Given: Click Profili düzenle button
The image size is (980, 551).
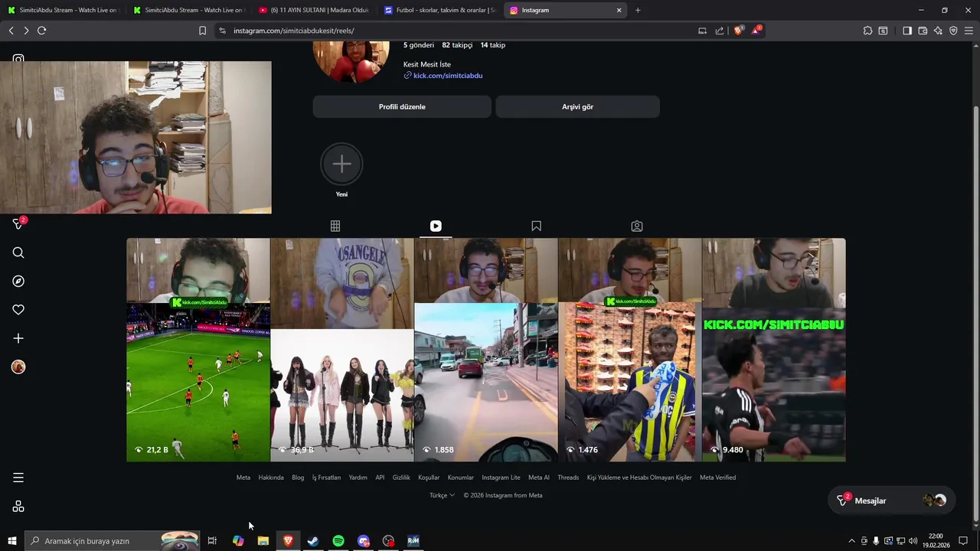Looking at the screenshot, I should click(402, 106).
